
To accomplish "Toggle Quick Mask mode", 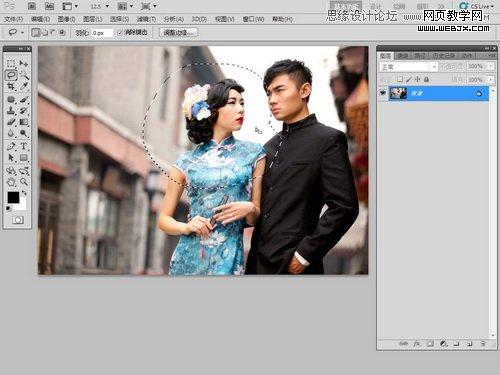I will 18,220.
